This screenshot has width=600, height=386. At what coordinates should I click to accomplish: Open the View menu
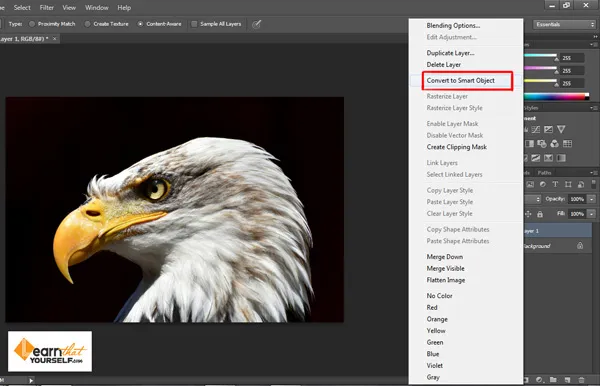69,8
